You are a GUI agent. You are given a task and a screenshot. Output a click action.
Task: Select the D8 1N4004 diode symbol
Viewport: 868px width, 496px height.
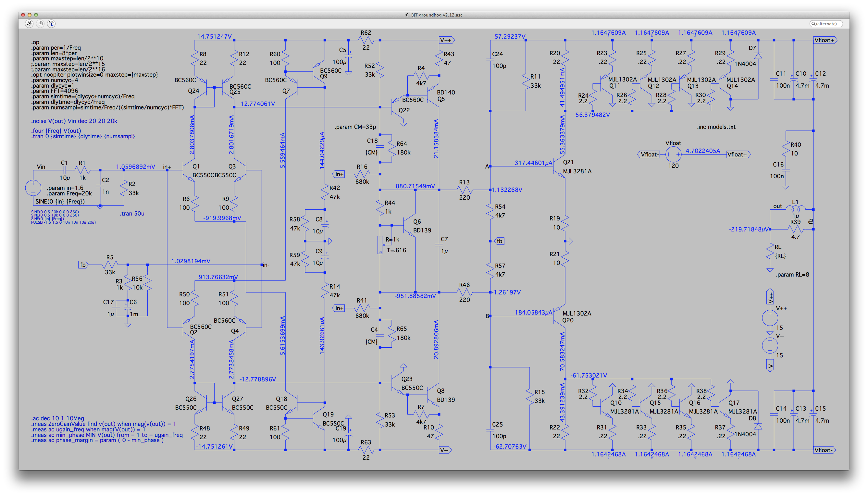pyautogui.click(x=758, y=426)
